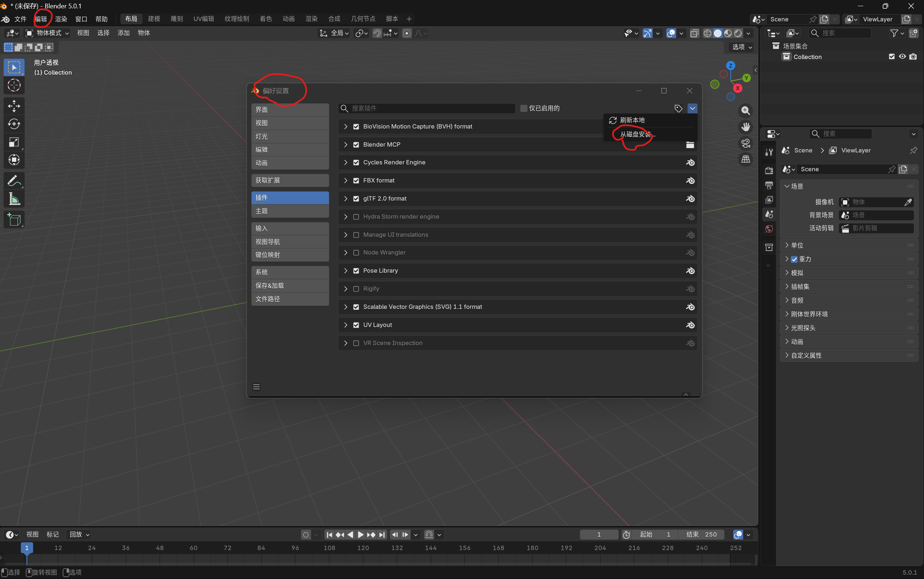Image resolution: width=924 pixels, height=579 pixels.
Task: Hide Collection in viewport via eye icon
Action: click(902, 57)
